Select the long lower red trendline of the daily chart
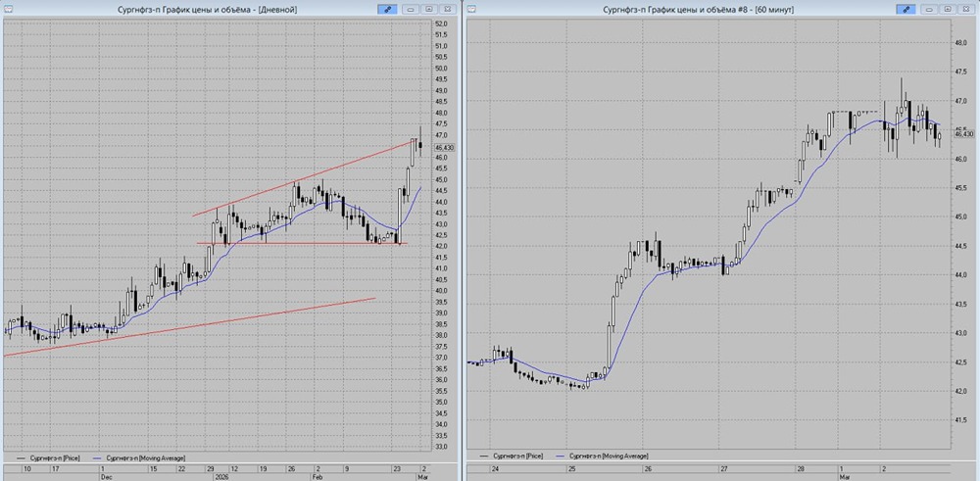This screenshot has height=481, width=980. coord(187,327)
